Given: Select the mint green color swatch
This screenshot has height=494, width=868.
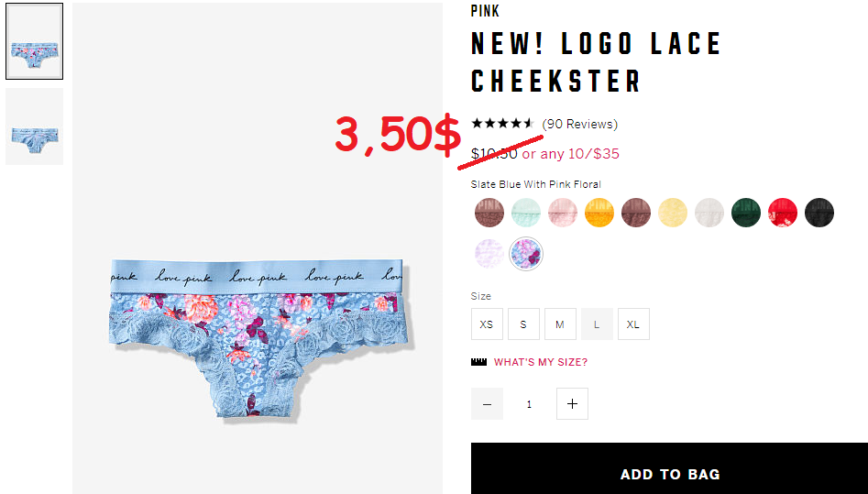Looking at the screenshot, I should click(x=526, y=213).
